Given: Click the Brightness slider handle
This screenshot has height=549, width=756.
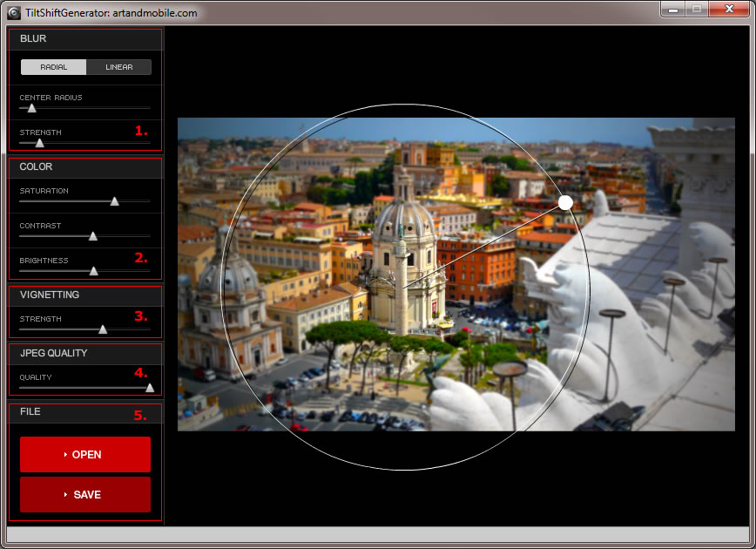Looking at the screenshot, I should click(94, 270).
